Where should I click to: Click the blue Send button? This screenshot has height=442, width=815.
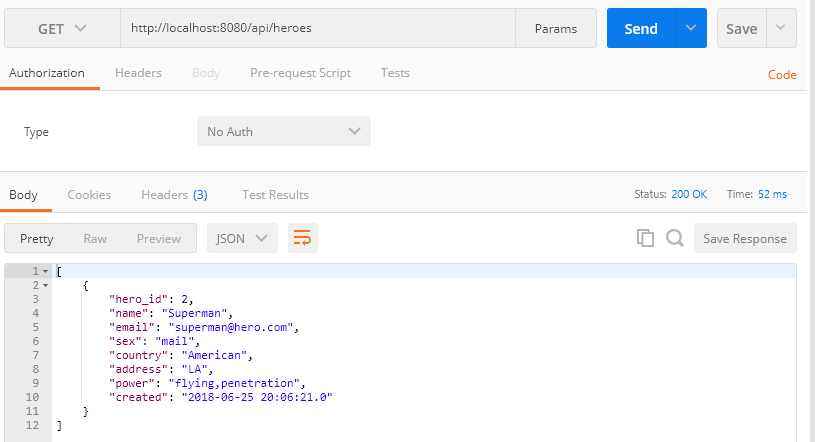click(641, 28)
